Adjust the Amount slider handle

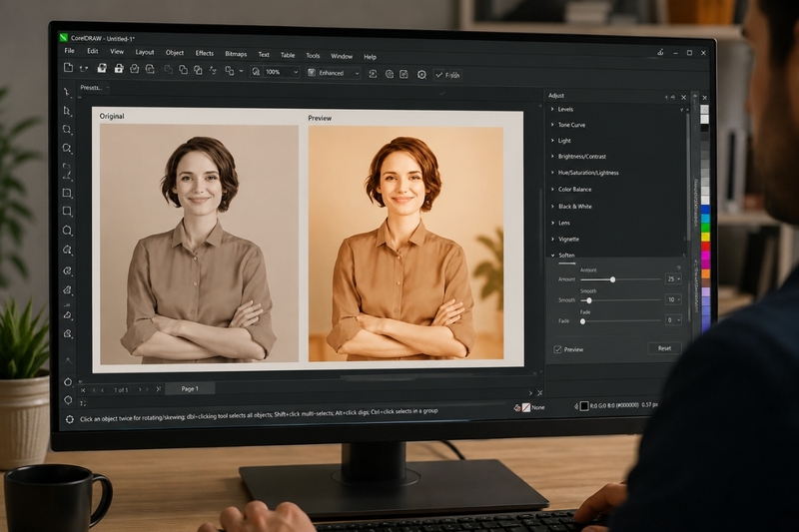pyautogui.click(x=612, y=279)
